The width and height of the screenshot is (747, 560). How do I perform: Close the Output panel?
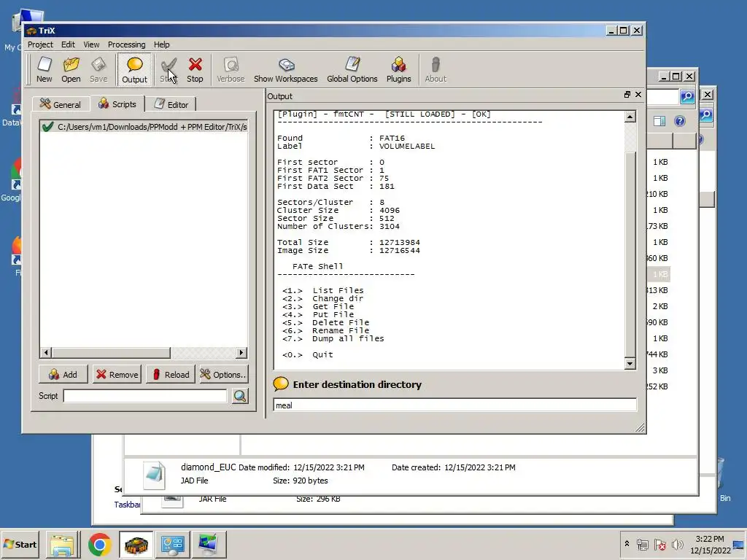click(x=638, y=95)
